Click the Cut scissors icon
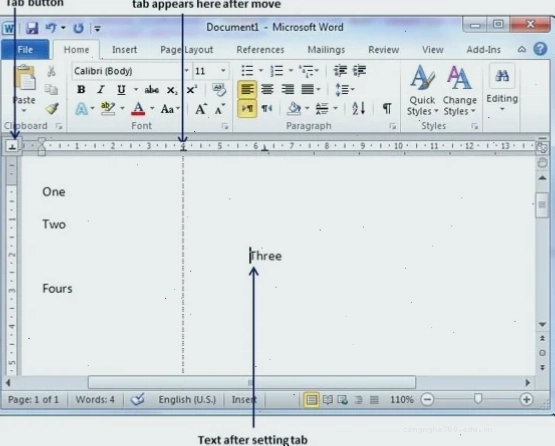The width and height of the screenshot is (555, 446). [51, 71]
